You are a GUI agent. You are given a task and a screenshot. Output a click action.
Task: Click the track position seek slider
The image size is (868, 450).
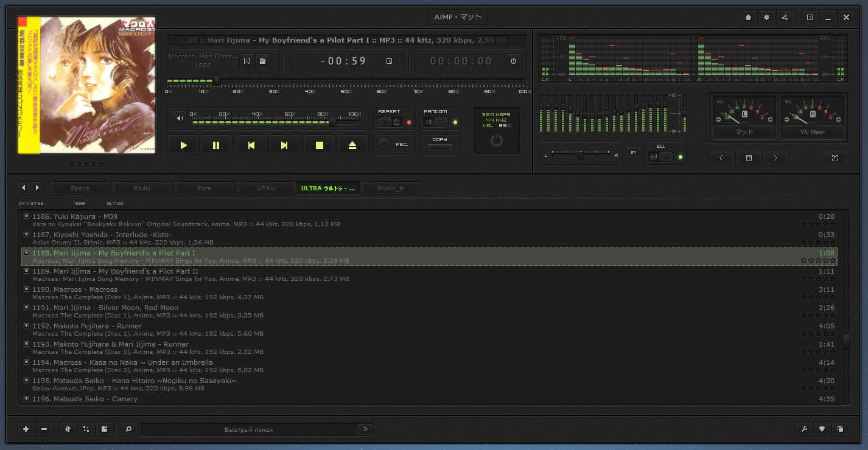pos(346,80)
